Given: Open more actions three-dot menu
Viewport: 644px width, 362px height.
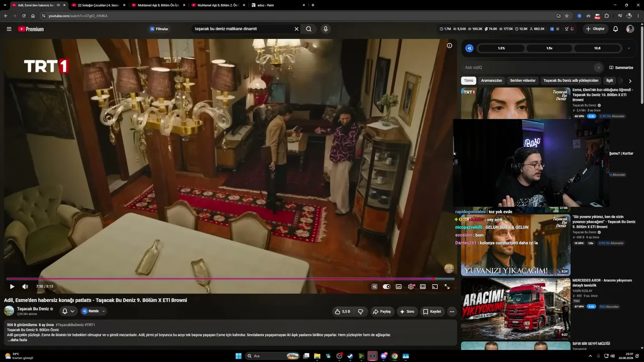Looking at the screenshot, I should [x=452, y=312].
